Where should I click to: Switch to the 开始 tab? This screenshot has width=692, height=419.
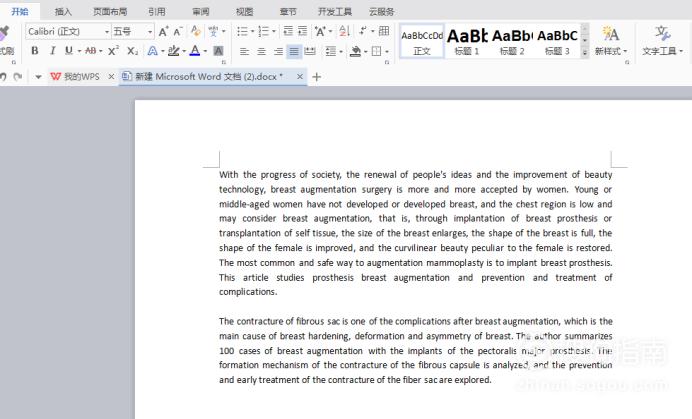click(20, 11)
